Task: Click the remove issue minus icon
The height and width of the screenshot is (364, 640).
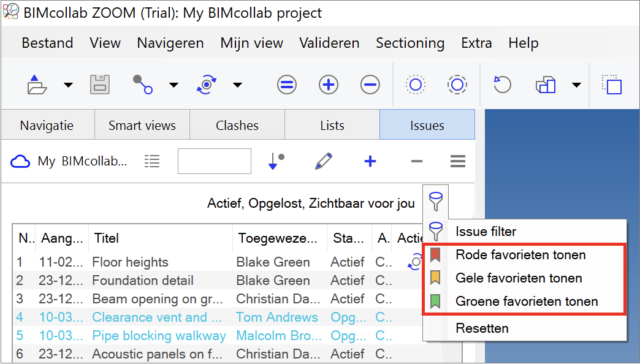Action: click(x=417, y=161)
